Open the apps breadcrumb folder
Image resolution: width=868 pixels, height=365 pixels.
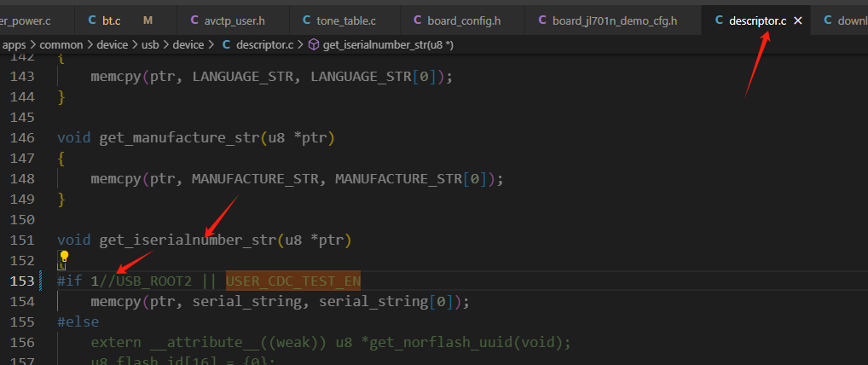14,45
